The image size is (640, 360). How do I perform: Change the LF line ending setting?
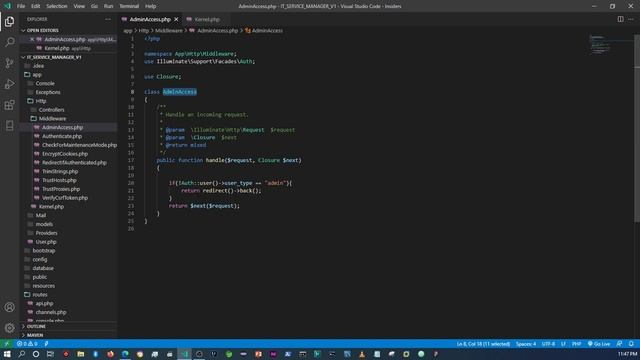coord(563,344)
